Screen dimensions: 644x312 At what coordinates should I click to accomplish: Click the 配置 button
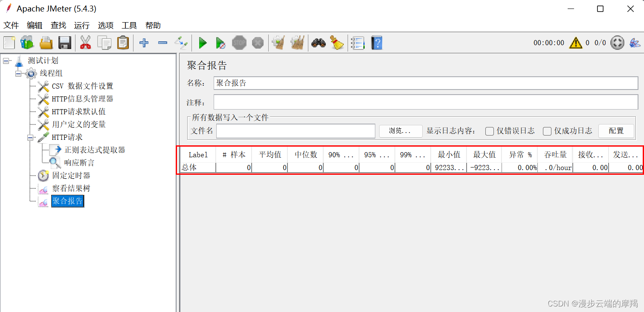coord(616,131)
